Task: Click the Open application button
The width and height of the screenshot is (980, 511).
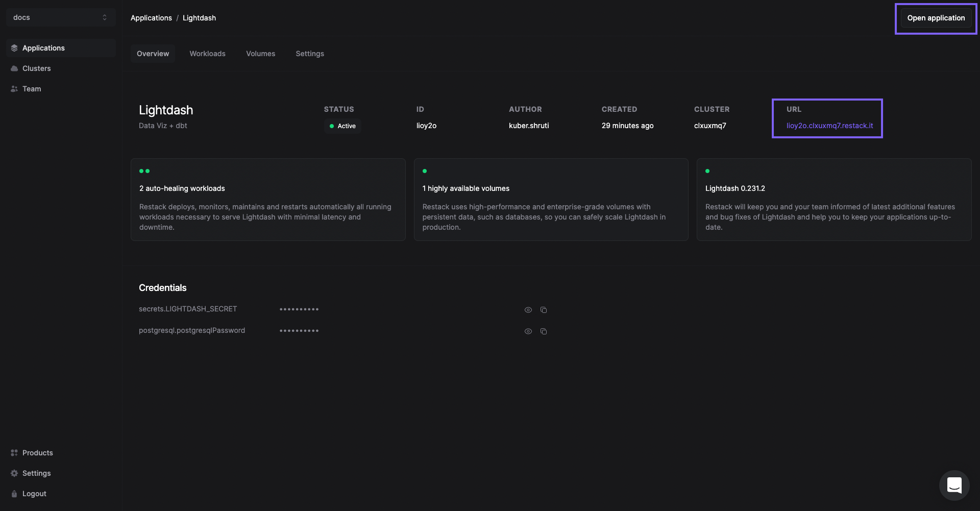Action: click(x=936, y=18)
